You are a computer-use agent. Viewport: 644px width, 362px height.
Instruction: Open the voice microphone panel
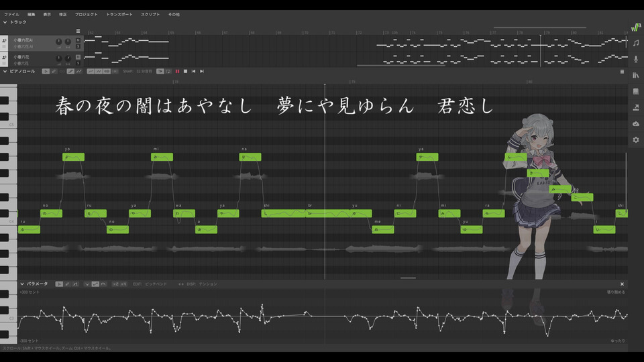tap(636, 59)
